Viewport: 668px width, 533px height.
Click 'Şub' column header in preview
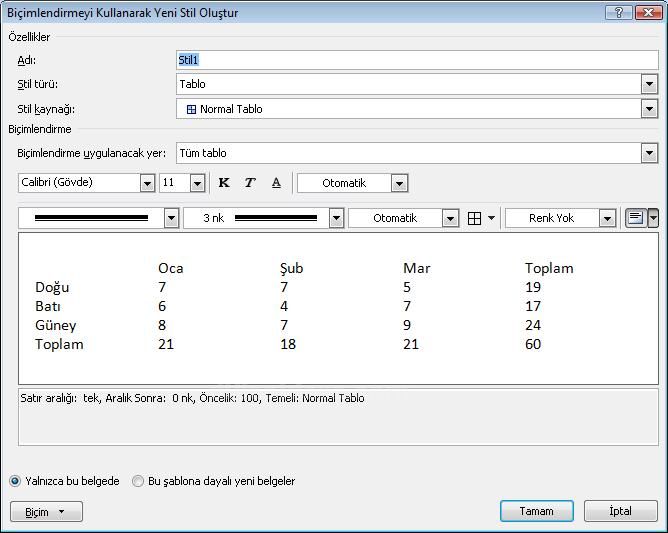(291, 268)
